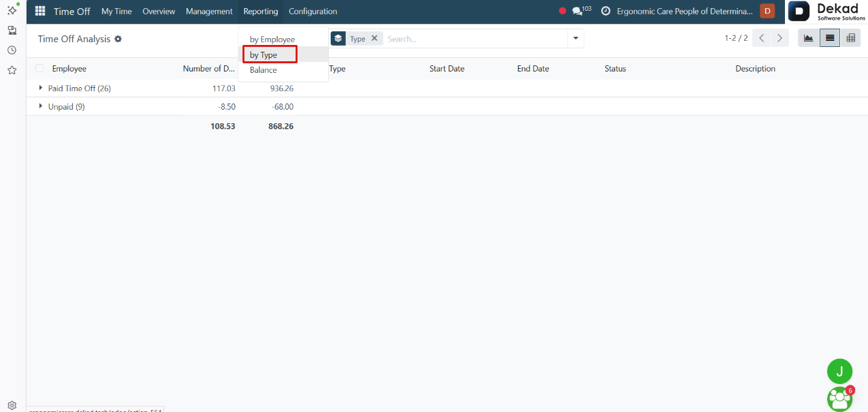This screenshot has height=412, width=868.
Task: Click the -68.00 hours value
Action: 283,106
